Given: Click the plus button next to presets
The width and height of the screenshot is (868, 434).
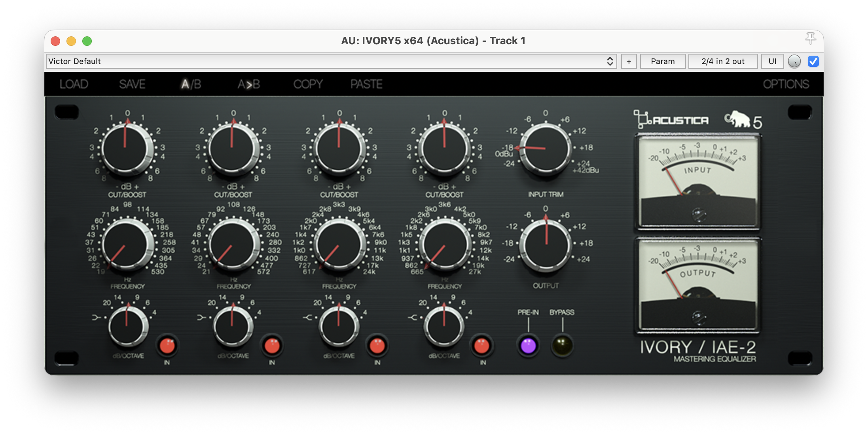Looking at the screenshot, I should (x=629, y=61).
